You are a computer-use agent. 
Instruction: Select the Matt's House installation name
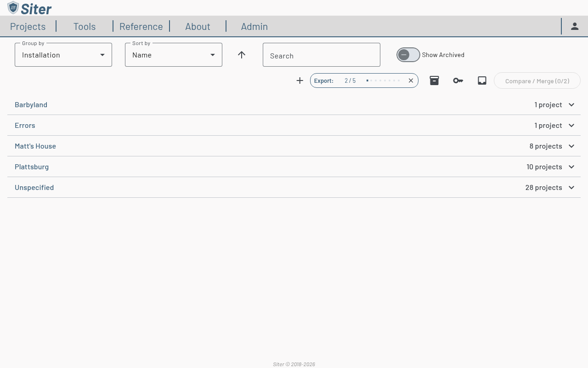click(x=35, y=146)
